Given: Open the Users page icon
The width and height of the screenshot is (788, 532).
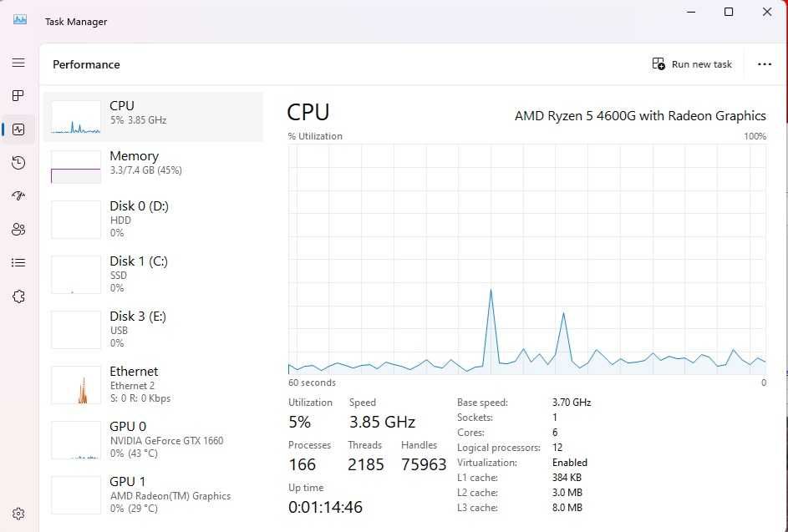Looking at the screenshot, I should 18,230.
